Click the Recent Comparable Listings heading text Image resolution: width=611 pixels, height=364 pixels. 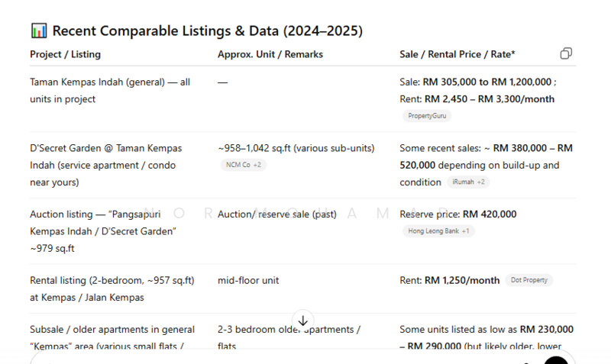tap(207, 31)
